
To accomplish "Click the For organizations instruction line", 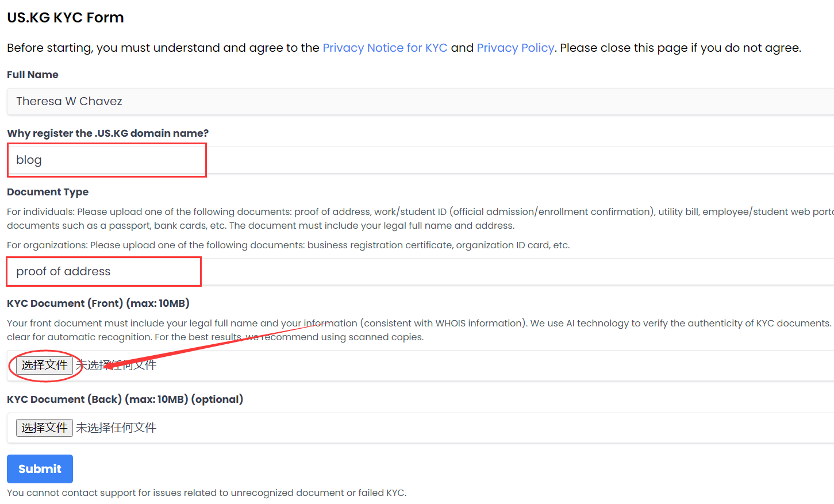I will click(288, 245).
